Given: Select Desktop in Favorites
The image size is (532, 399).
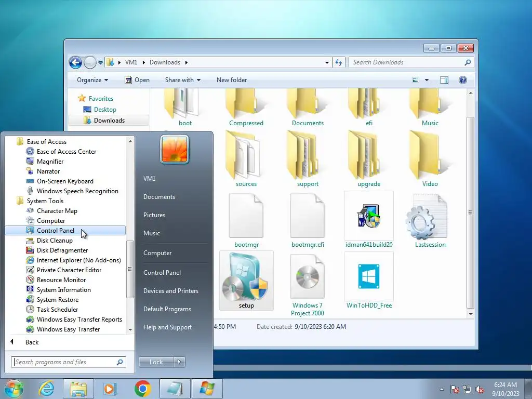Looking at the screenshot, I should [x=105, y=110].
